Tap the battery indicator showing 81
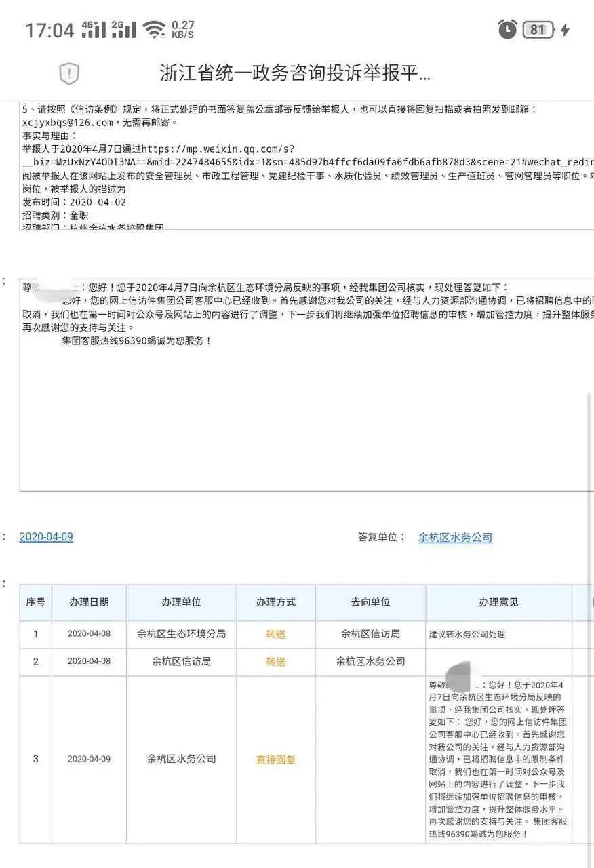The height and width of the screenshot is (868, 594). click(538, 30)
